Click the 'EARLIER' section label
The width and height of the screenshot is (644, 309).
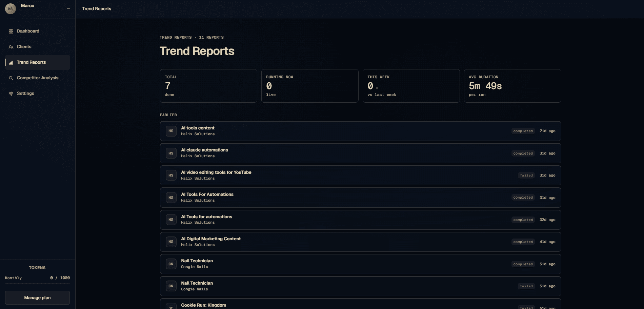click(x=168, y=115)
